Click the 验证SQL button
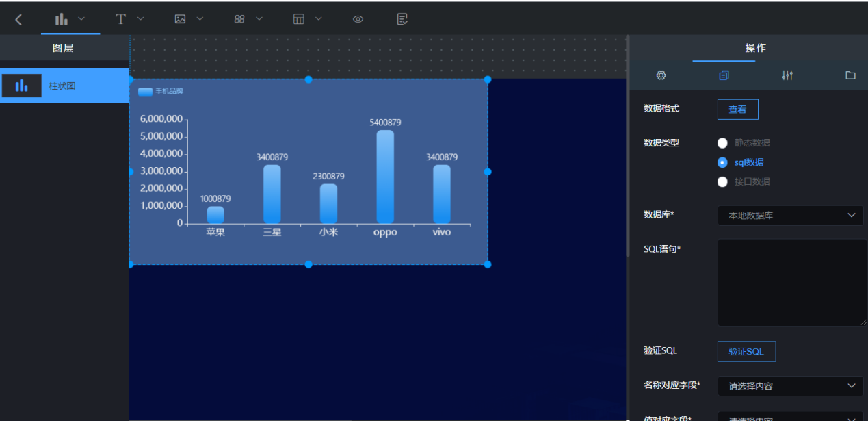 click(746, 351)
